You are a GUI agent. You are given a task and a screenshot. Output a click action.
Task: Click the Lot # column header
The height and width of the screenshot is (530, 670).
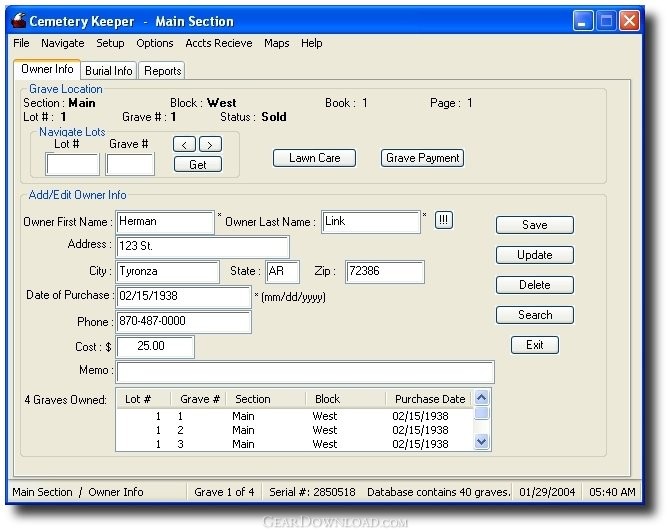pos(143,399)
